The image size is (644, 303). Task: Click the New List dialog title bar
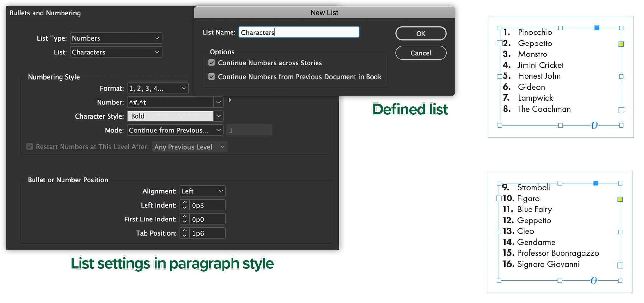[325, 12]
